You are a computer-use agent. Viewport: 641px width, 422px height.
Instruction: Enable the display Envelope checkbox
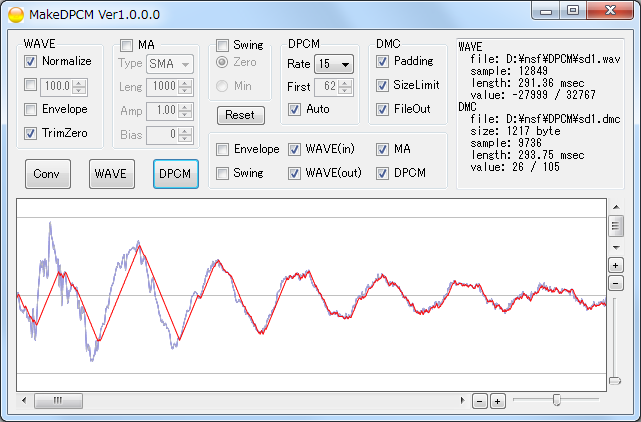tap(222, 149)
